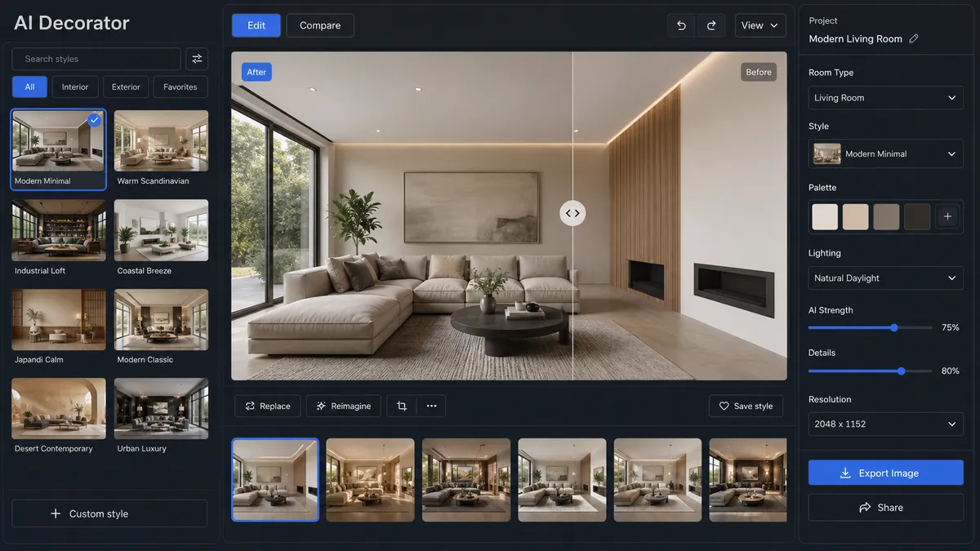
Task: Click the Modern Living Room project name
Action: (x=855, y=38)
